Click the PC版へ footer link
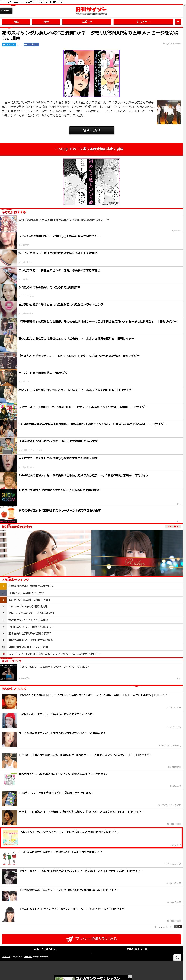This screenshot has height=980, width=186. [6, 956]
